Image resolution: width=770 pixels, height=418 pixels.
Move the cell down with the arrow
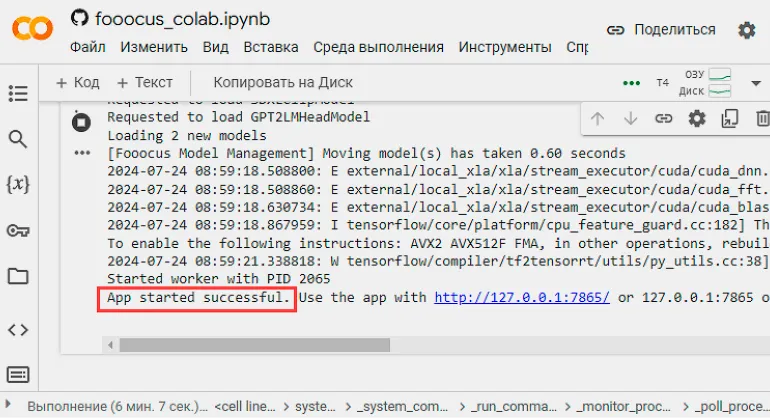coord(630,118)
